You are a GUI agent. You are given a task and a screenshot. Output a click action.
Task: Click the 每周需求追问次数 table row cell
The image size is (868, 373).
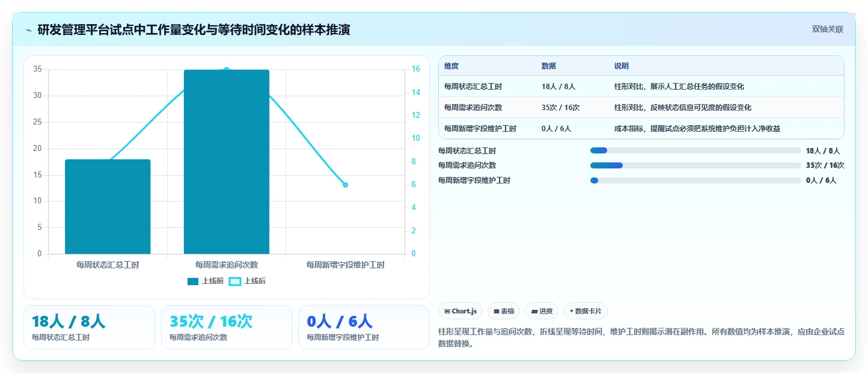[x=473, y=108]
